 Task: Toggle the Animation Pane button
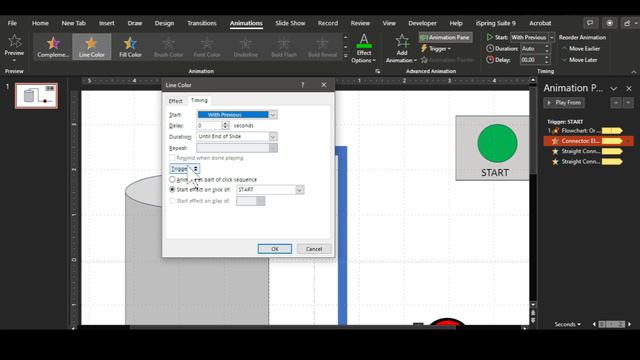(445, 38)
